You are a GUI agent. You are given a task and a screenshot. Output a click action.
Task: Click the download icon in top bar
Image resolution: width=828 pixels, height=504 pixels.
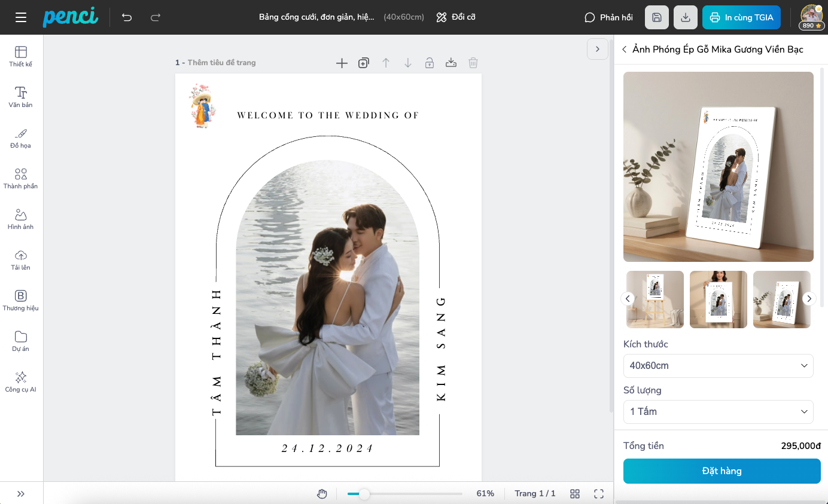click(x=686, y=17)
